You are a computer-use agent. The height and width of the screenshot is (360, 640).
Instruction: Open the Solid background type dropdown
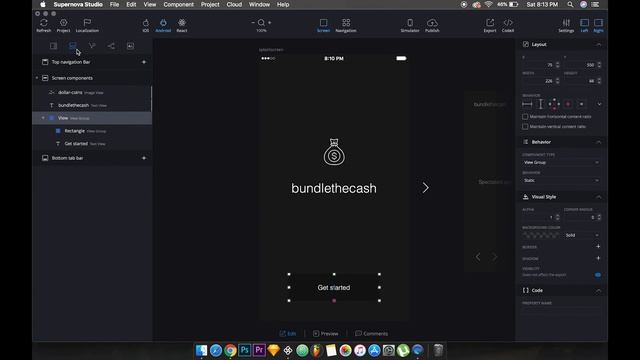[582, 235]
